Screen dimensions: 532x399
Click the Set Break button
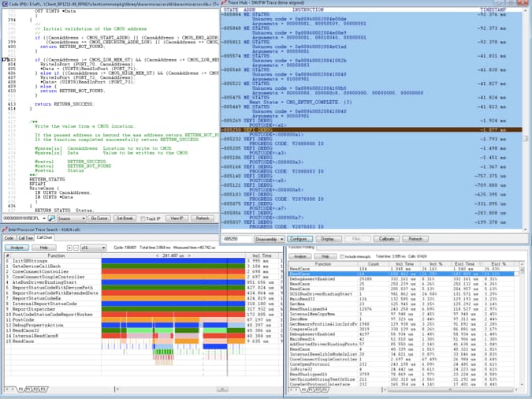125,218
